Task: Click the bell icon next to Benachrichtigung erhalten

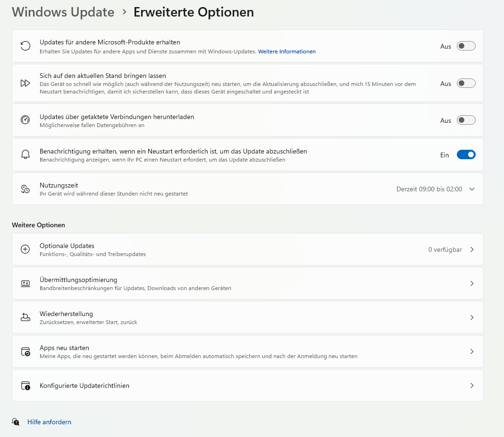Action: 25,154
